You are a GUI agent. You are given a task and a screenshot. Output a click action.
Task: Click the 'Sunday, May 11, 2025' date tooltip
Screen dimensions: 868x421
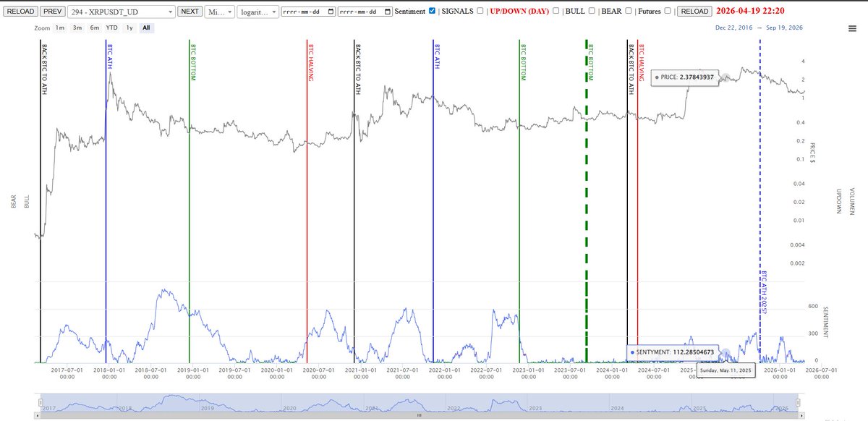click(x=726, y=370)
